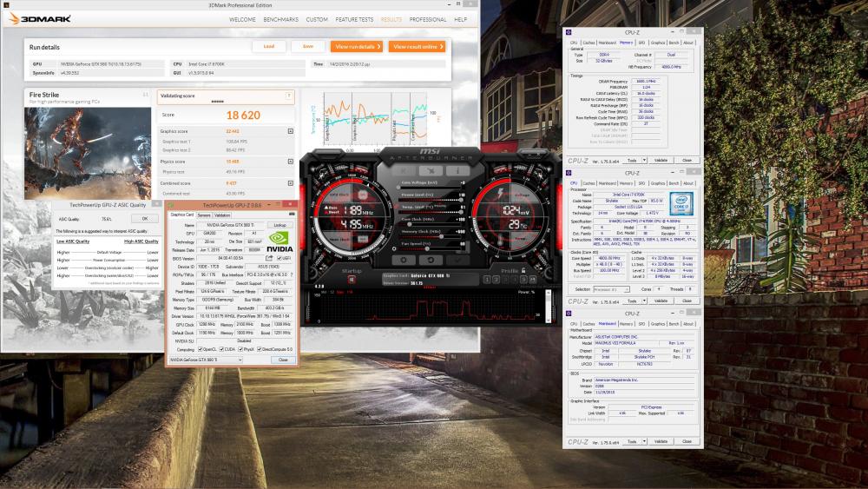Toggle PhysX checkbox in GPU-Z
Image resolution: width=868 pixels, height=489 pixels.
coord(240,349)
